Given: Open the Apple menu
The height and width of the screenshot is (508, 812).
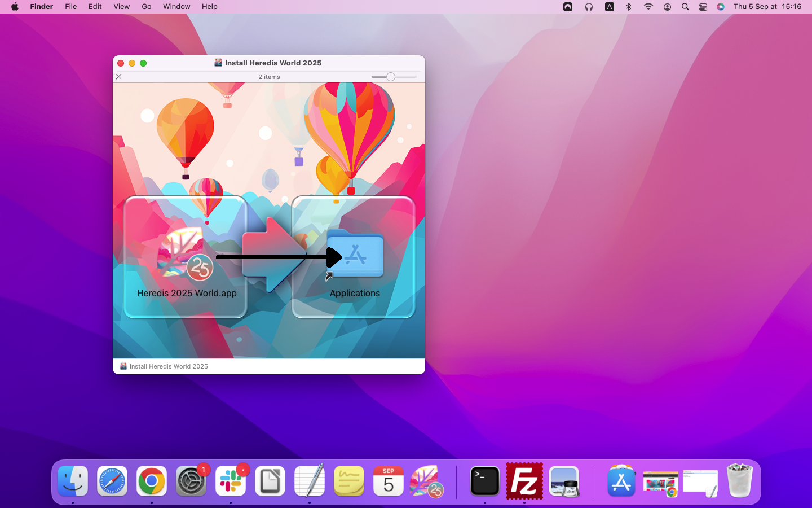Looking at the screenshot, I should (x=15, y=7).
